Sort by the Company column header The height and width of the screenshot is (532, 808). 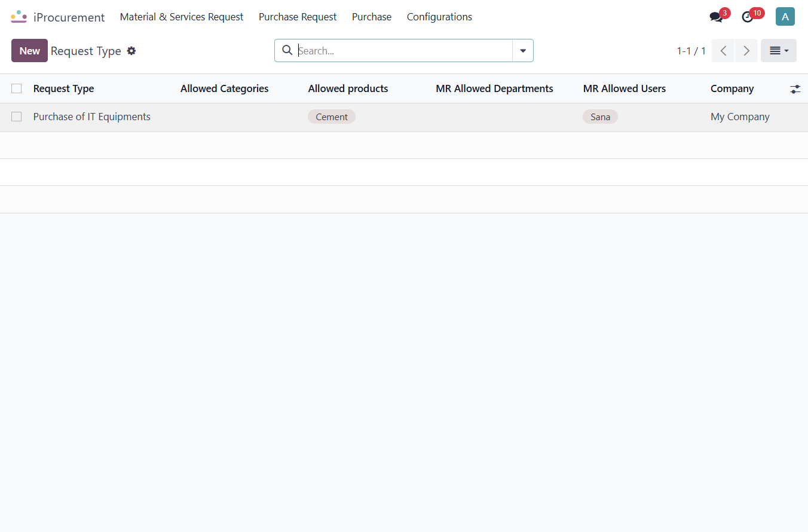[732, 88]
